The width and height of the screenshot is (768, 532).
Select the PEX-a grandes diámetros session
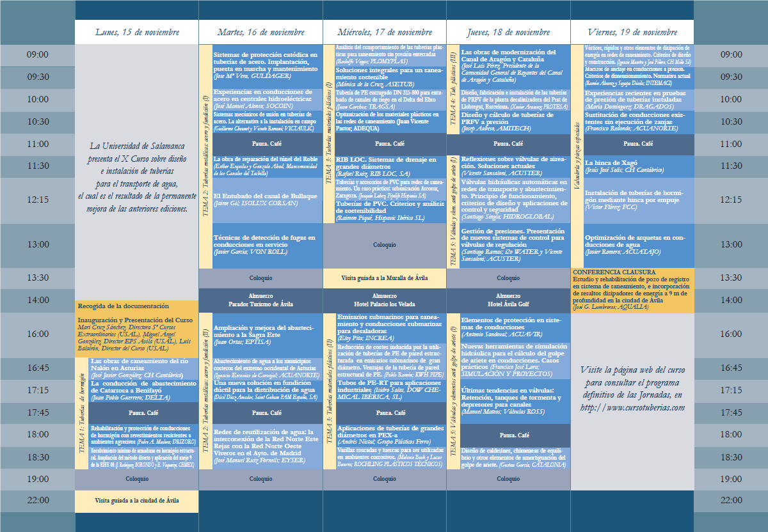(x=390, y=435)
